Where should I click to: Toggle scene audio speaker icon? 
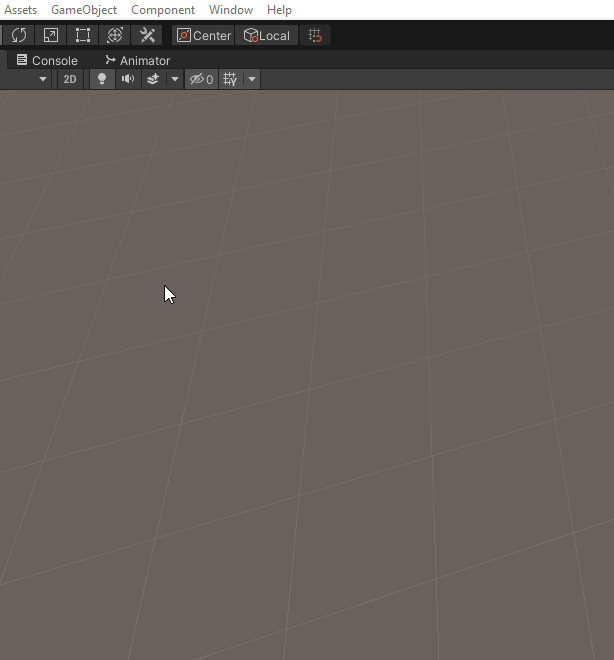click(x=128, y=79)
